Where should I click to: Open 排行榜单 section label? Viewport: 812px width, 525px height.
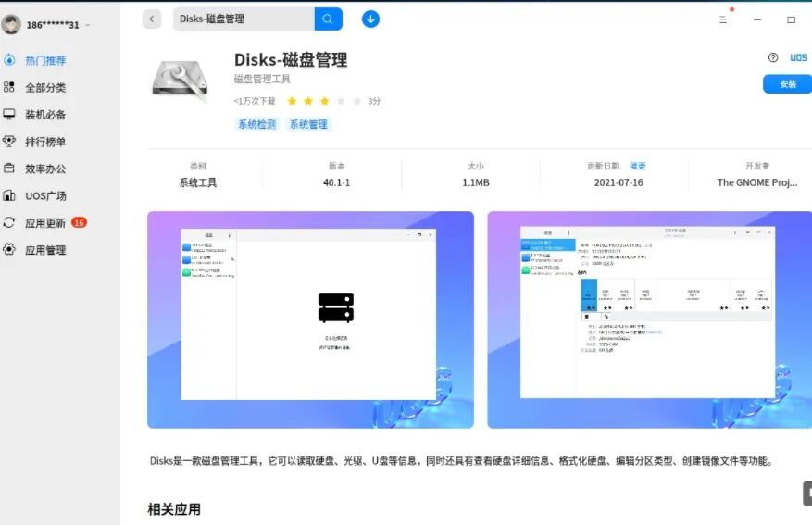point(45,142)
